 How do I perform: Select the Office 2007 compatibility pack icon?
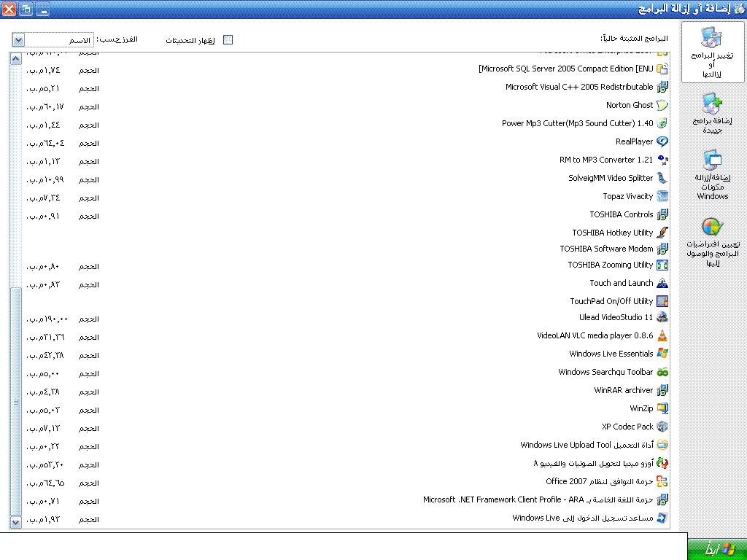pos(662,481)
